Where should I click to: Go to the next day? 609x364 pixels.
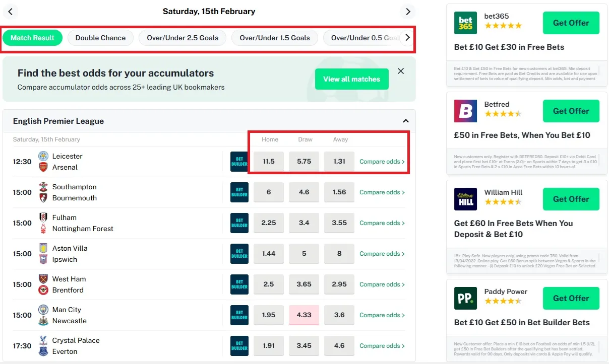[x=408, y=12]
